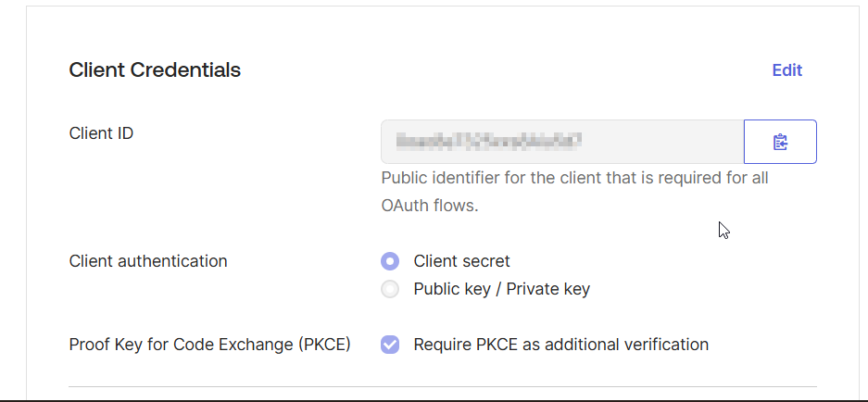
Task: Select the Client secret radio button
Action: coord(390,261)
